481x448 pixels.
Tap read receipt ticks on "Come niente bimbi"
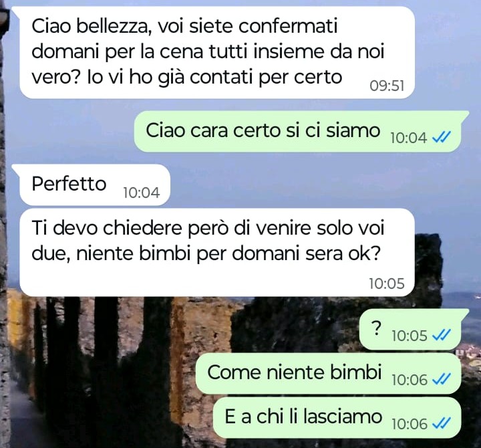[442, 380]
